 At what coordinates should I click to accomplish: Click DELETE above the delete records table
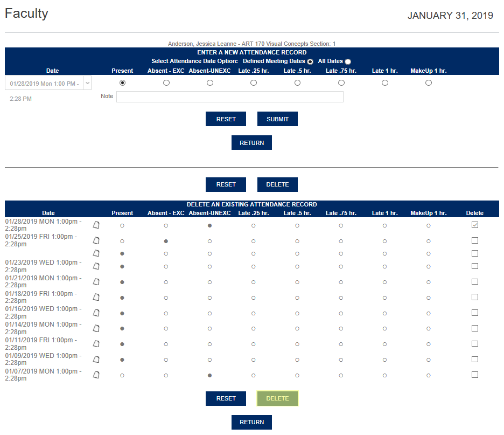(277, 184)
